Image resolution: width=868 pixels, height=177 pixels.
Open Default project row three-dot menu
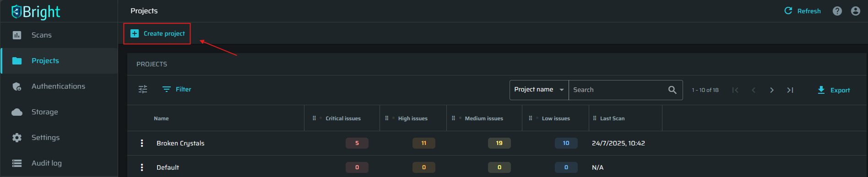tap(142, 167)
